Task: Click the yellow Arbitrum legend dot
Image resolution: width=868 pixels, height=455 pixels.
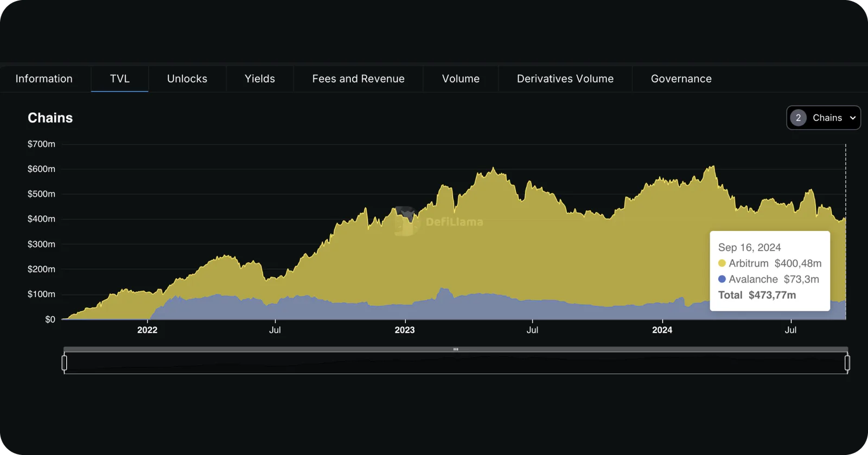Action: point(722,263)
